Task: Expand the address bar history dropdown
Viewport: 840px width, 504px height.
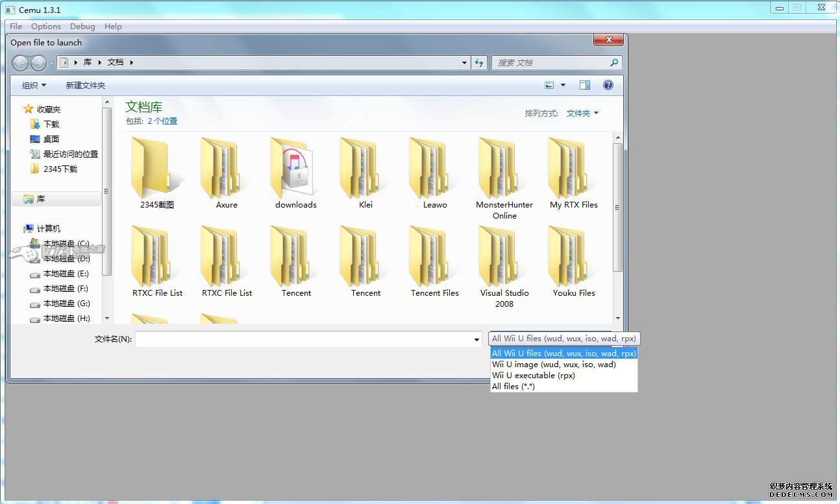Action: [464, 63]
